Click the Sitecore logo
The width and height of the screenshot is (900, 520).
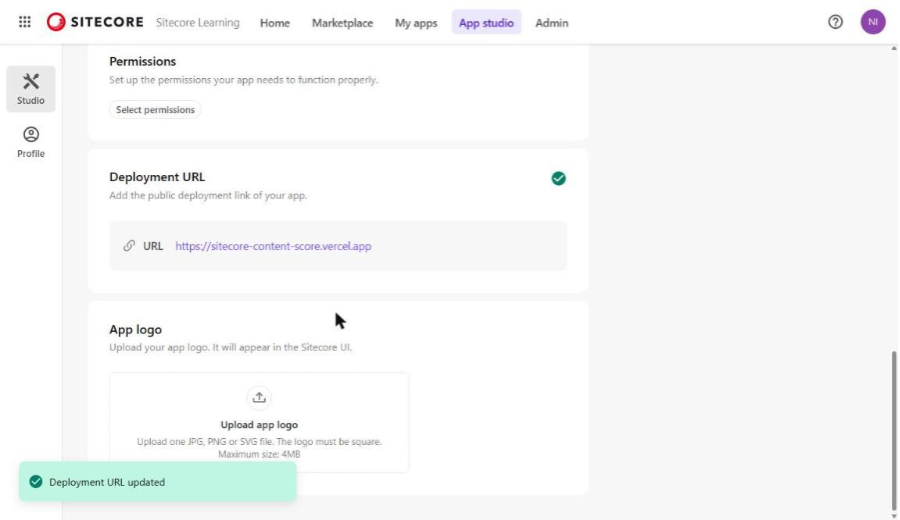pyautogui.click(x=95, y=22)
